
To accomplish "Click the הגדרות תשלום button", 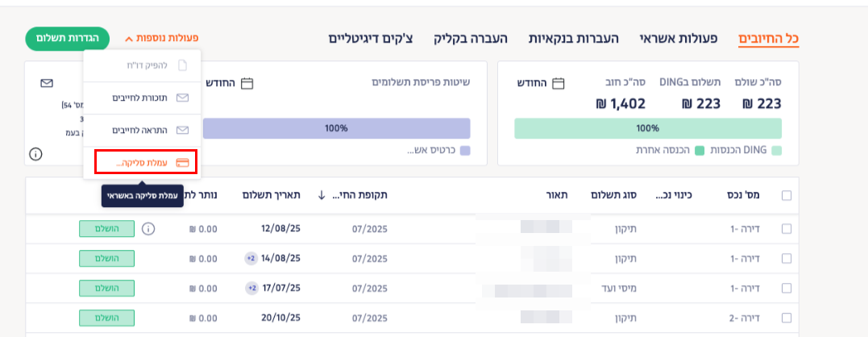I will (68, 38).
